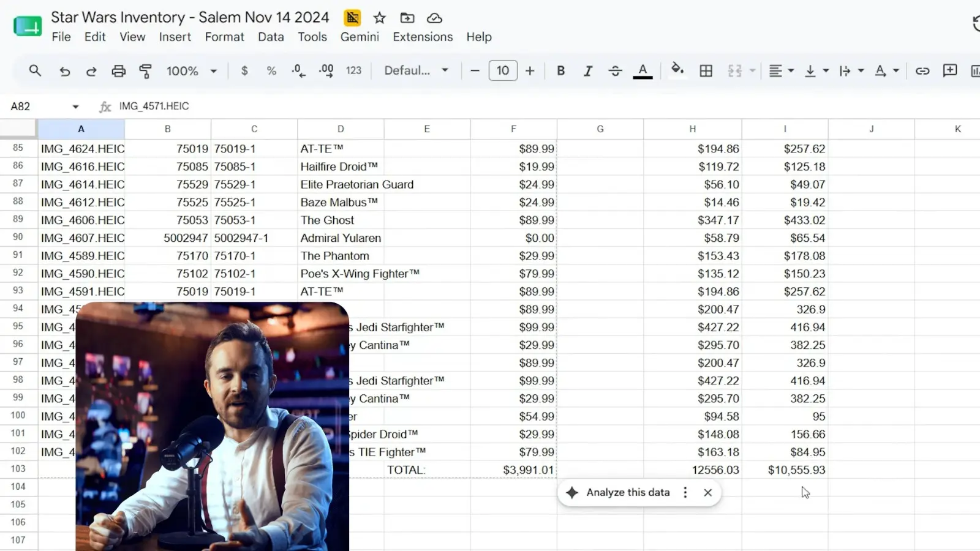Redo the last action

point(91,71)
